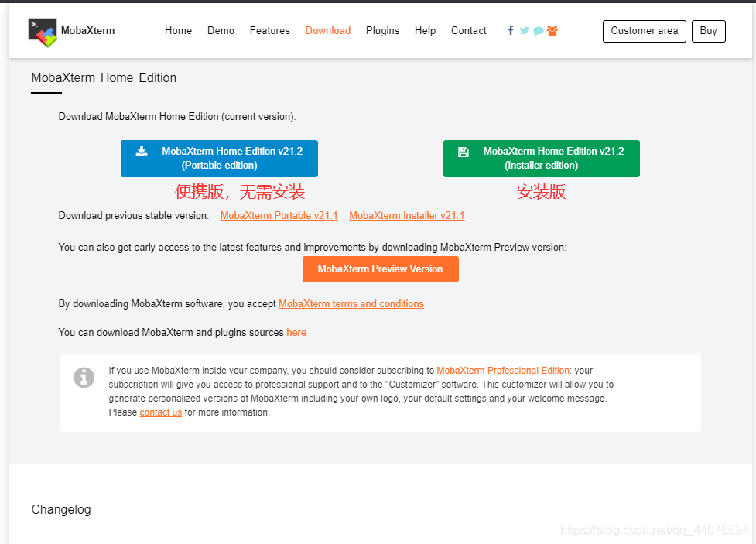The width and height of the screenshot is (756, 544).
Task: Open the MobaXterm Portable v21.1 link
Action: [279, 215]
